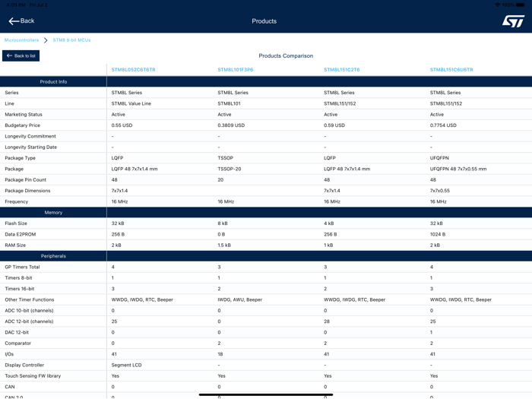Click IWDG, AWU, Beeper cell
Screen dimensions: 532x399
coord(240,299)
